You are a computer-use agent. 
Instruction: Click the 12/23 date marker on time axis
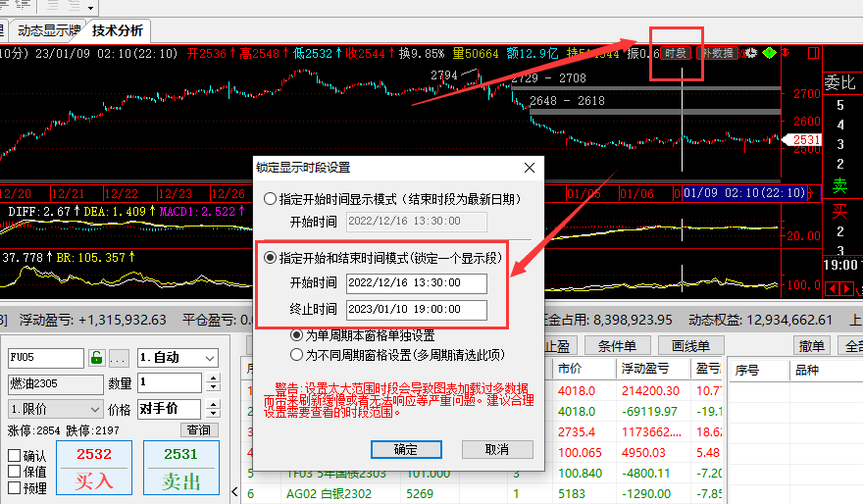coord(175,194)
